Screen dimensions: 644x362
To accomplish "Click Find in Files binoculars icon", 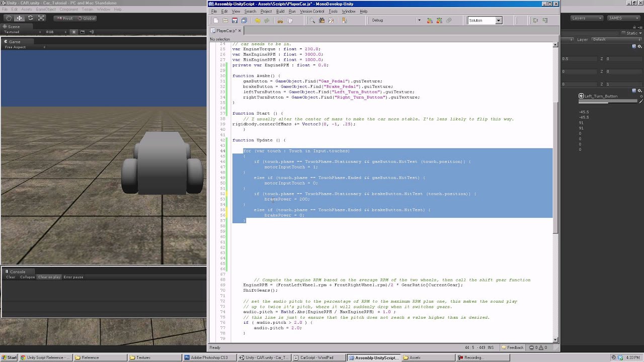I will pyautogui.click(x=321, y=21).
